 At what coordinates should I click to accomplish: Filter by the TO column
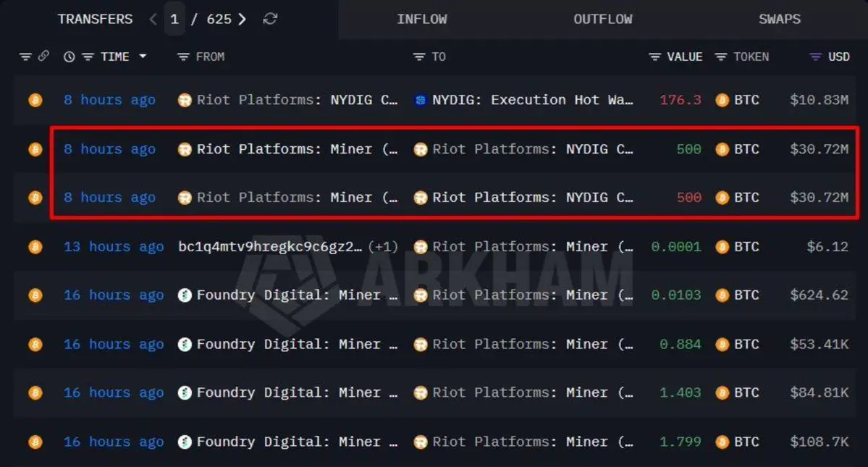(x=419, y=56)
